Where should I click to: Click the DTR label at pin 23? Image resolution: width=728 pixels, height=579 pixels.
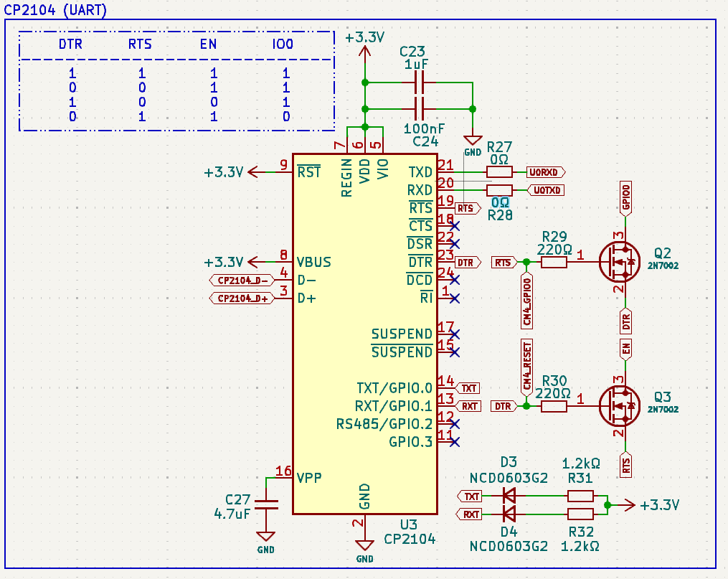467,263
